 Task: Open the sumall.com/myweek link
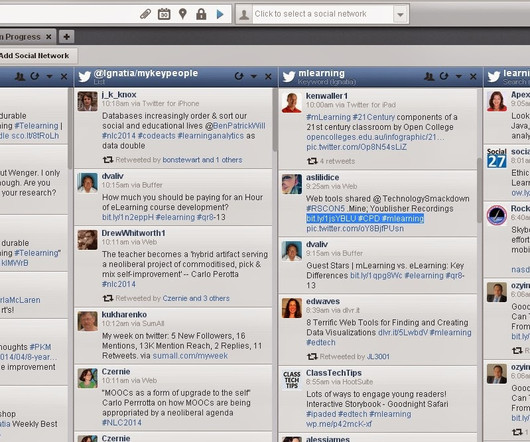[x=190, y=356]
